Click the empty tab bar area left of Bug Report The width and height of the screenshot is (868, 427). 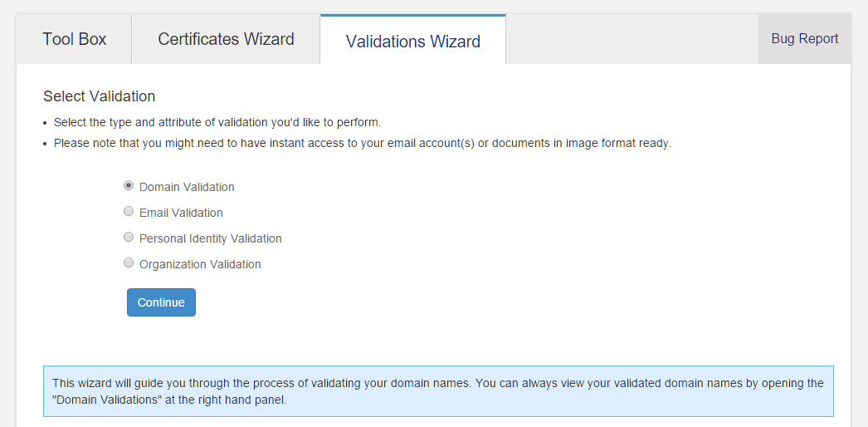point(631,39)
